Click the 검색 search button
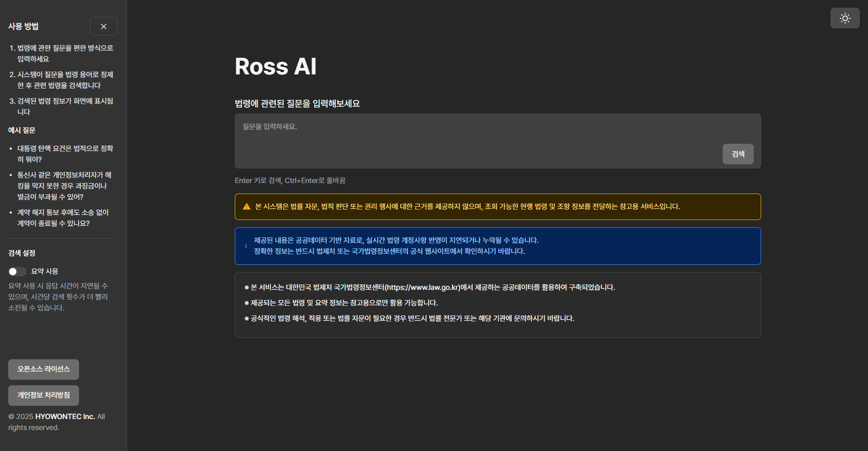This screenshot has height=451, width=868. coord(738,154)
